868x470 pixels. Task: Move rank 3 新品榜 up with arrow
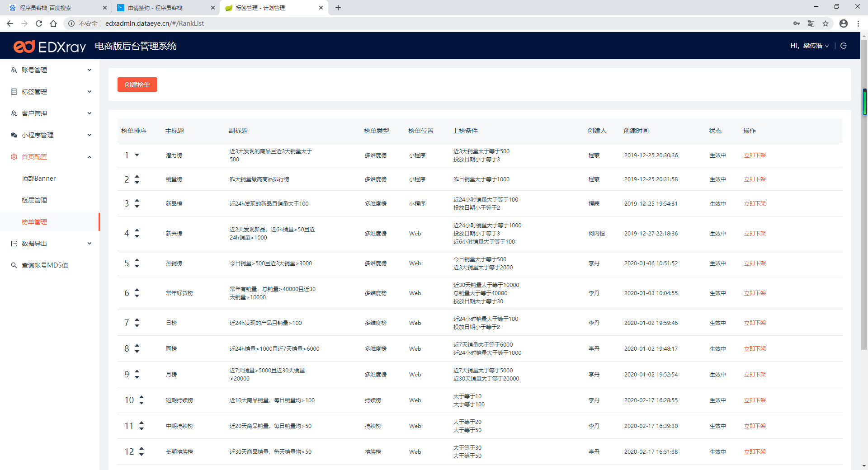click(137, 201)
